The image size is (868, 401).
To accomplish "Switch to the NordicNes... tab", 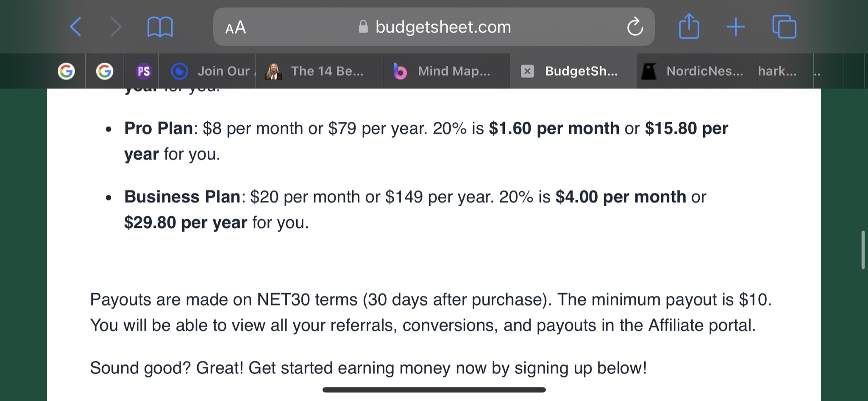I will tap(697, 71).
